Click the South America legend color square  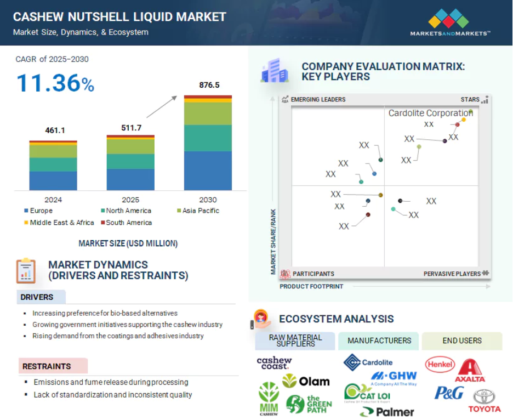click(x=102, y=223)
